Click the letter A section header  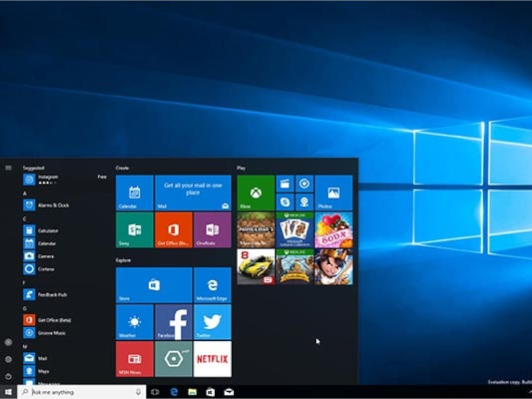25,193
